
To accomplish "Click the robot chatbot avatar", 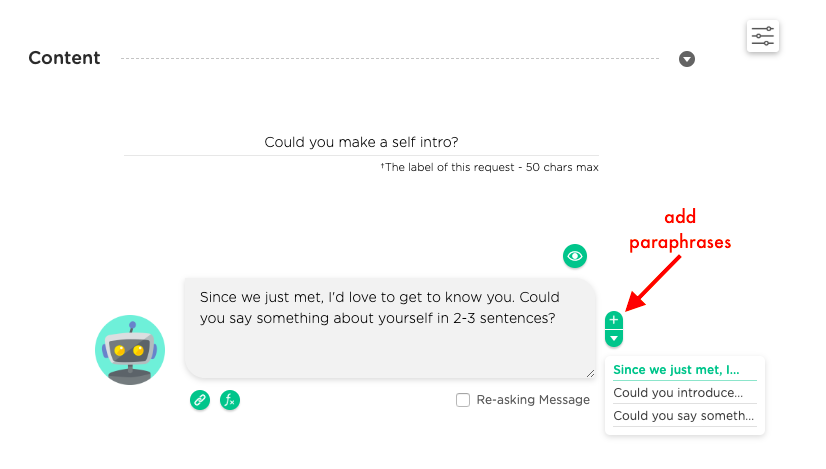I will pyautogui.click(x=130, y=350).
